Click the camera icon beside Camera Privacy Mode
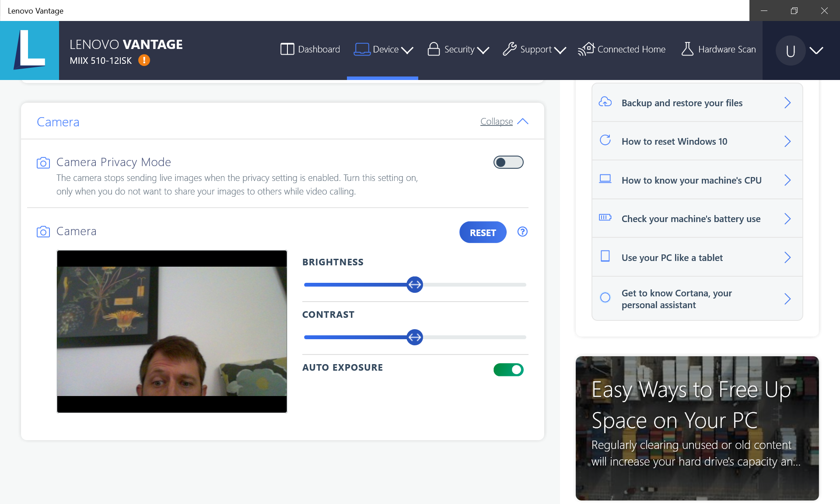The height and width of the screenshot is (504, 840). click(43, 163)
